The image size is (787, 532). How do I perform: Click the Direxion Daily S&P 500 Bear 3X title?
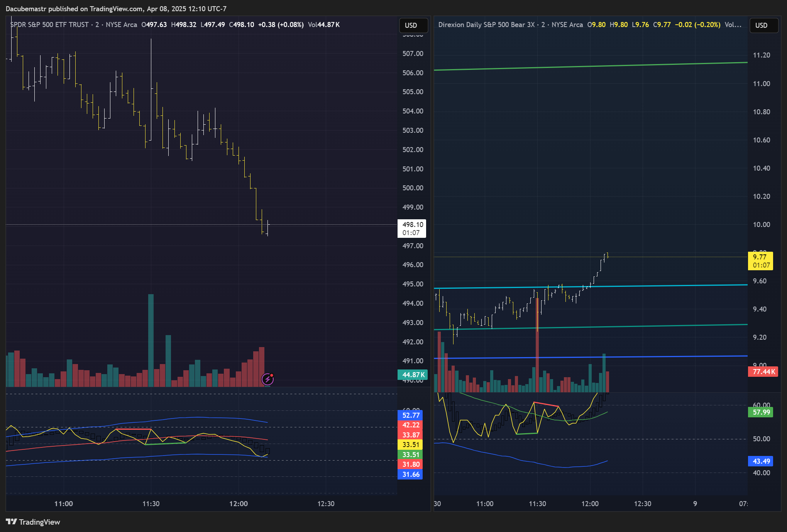(486, 25)
